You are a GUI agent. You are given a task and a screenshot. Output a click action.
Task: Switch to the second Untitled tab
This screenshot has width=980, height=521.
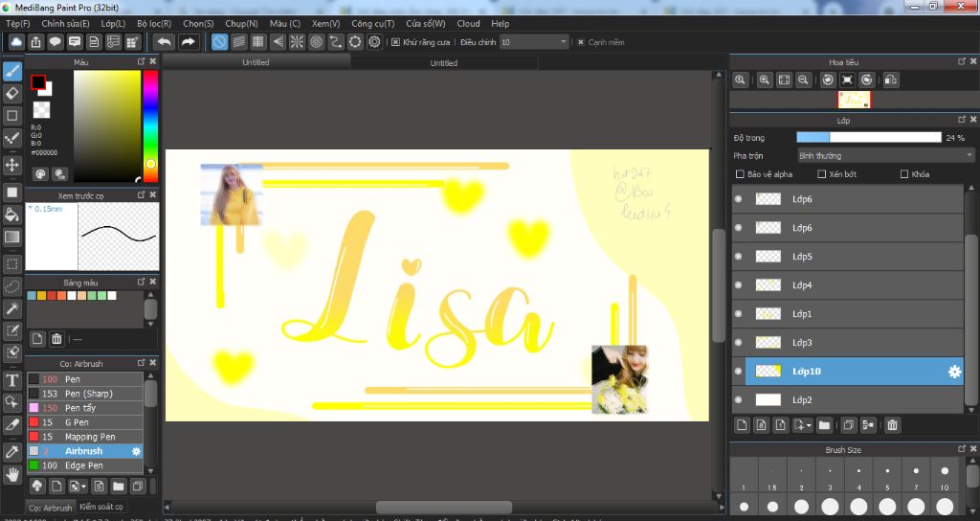click(443, 63)
